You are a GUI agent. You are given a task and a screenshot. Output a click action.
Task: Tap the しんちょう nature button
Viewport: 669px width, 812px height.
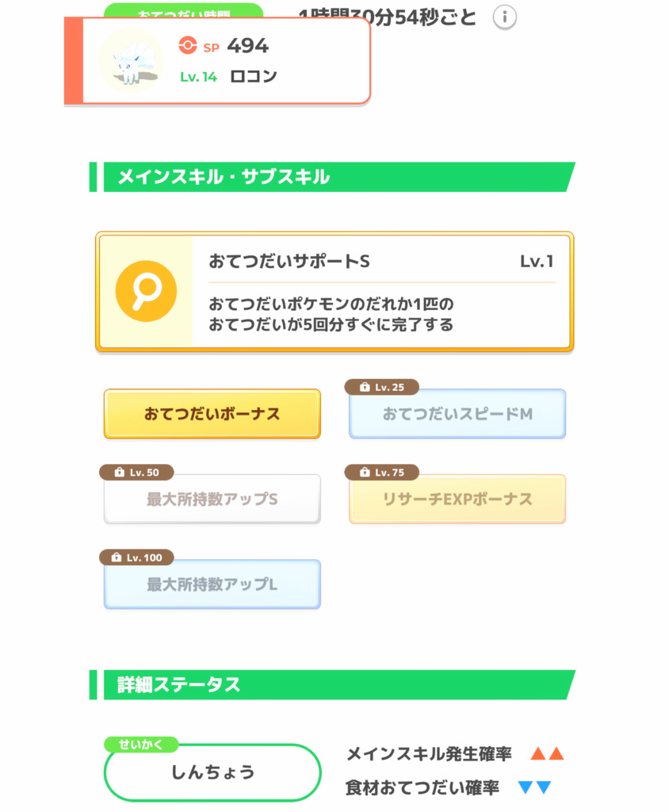coord(212,772)
